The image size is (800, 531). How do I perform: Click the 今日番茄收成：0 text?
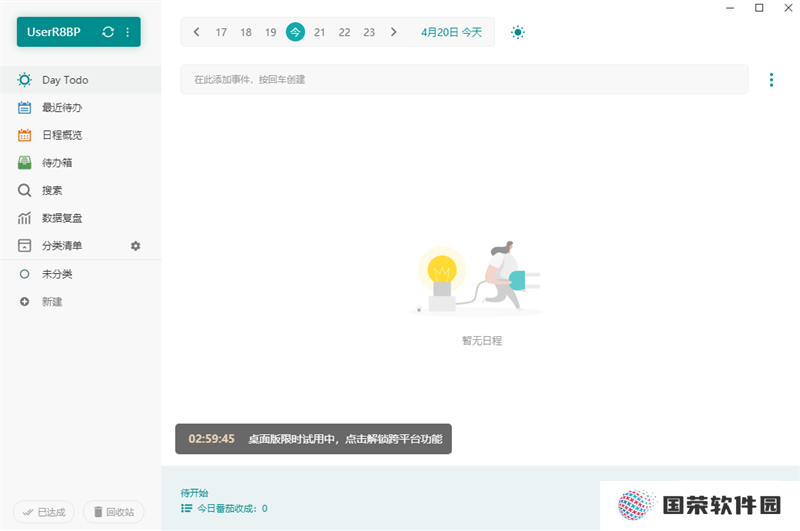pos(232,509)
